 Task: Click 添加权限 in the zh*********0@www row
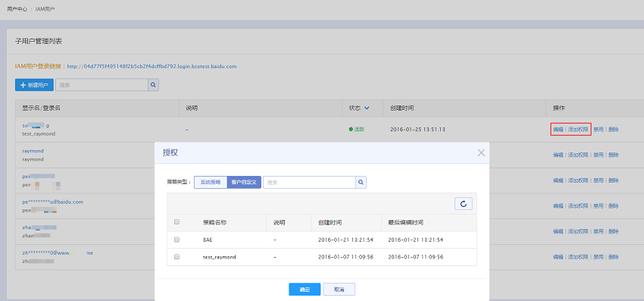[x=578, y=257]
